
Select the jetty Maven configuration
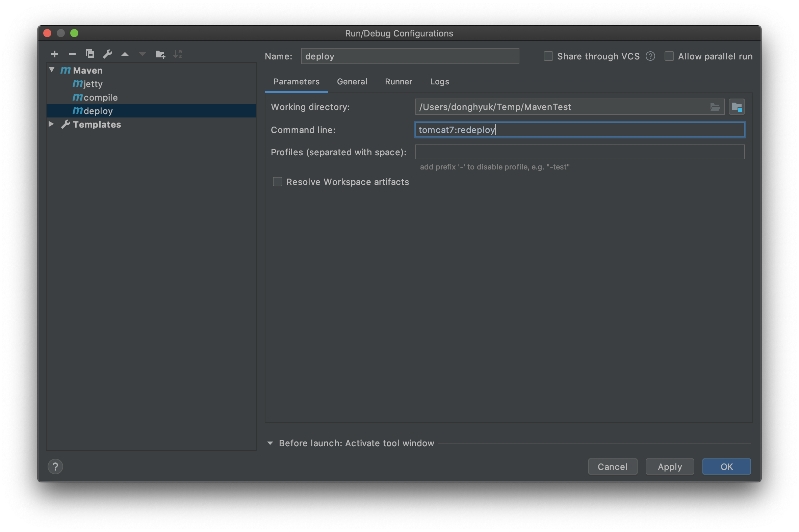(93, 84)
